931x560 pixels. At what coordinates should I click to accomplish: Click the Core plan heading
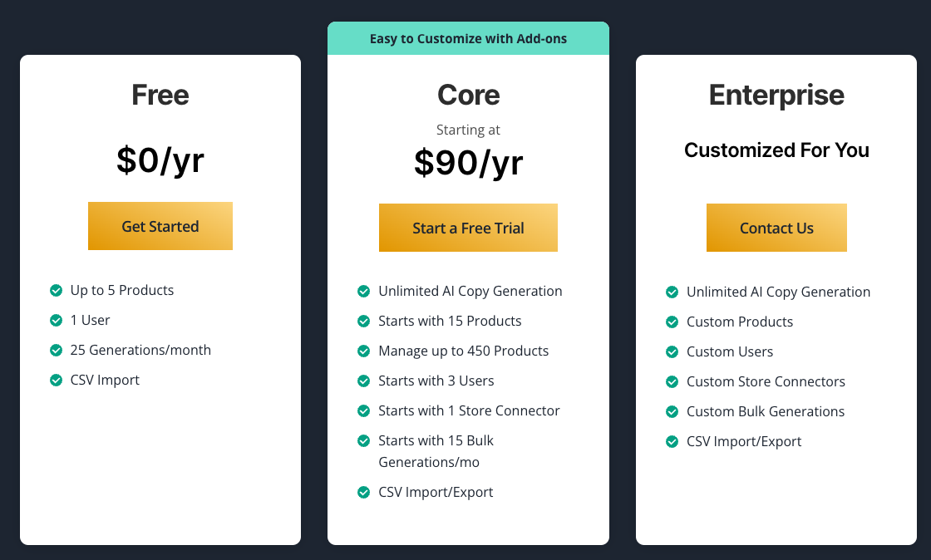(x=468, y=95)
